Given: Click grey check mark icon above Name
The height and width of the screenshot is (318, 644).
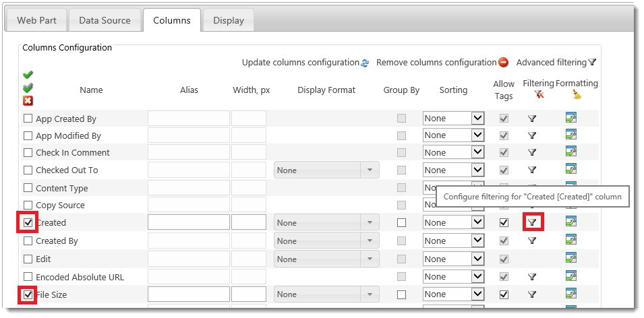Looking at the screenshot, I should point(28,88).
